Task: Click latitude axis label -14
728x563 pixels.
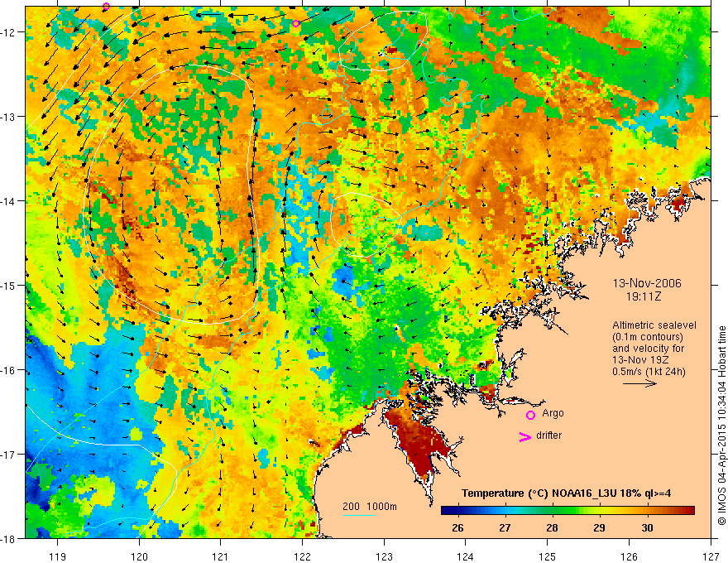Action: pyautogui.click(x=8, y=201)
